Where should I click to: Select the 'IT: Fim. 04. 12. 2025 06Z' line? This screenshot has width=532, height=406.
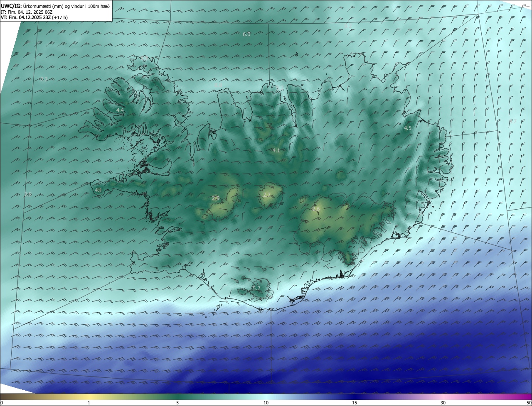[x=26, y=12]
